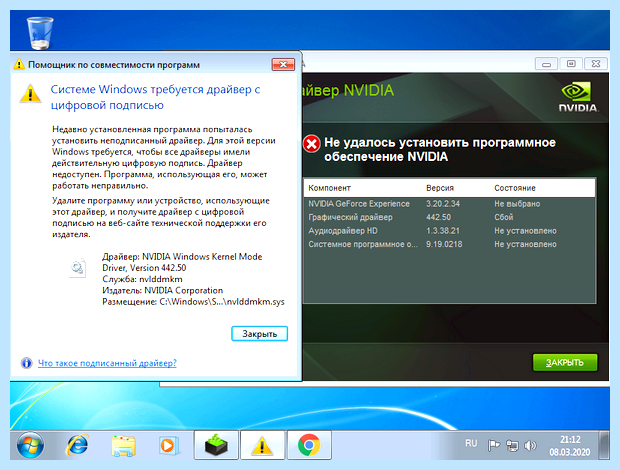This screenshot has height=470, width=620.
Task: Click the maximize button of the NVIDIA installer
Action: 571,64
